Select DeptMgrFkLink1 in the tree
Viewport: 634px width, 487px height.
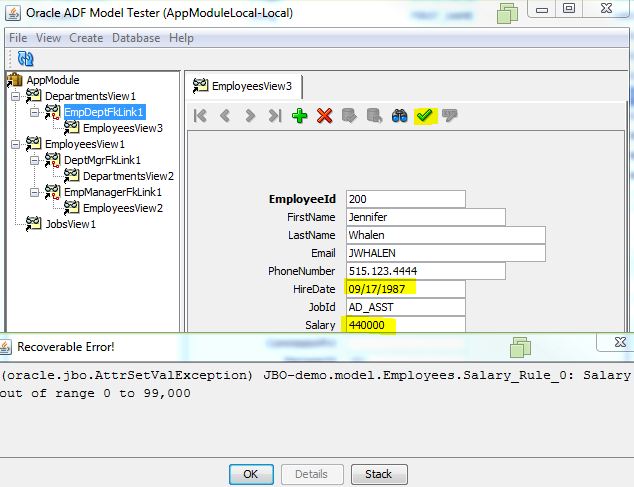(103, 160)
